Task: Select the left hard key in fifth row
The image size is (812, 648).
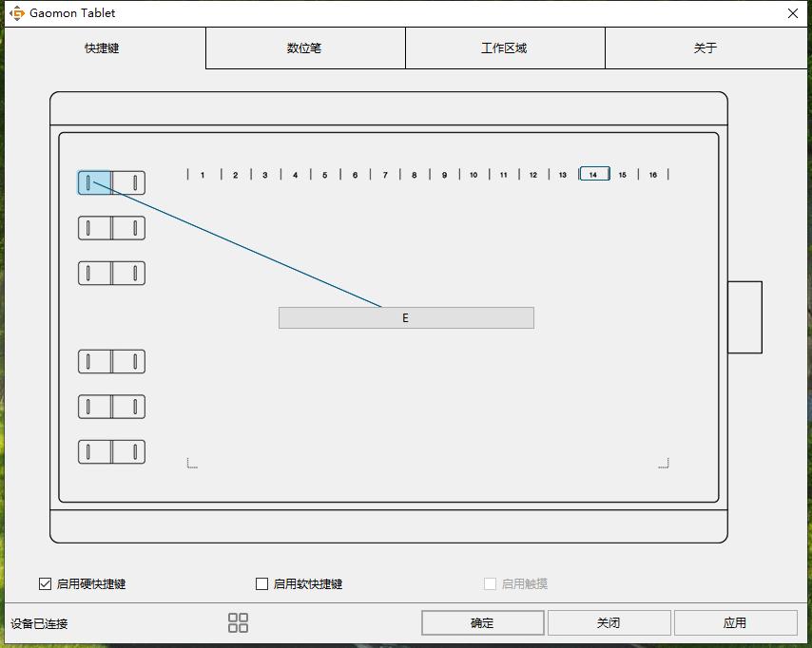Action: click(x=94, y=407)
